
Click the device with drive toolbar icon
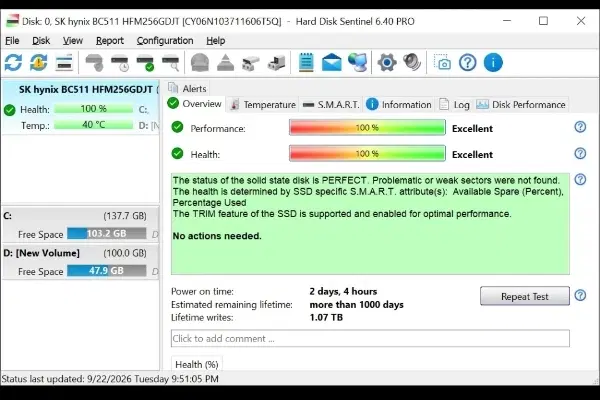(276, 63)
